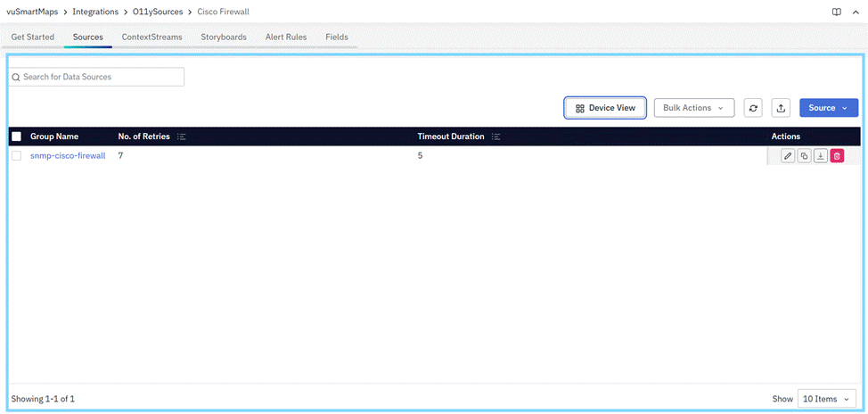The image size is (868, 414).
Task: Click the upload icon button
Action: [x=781, y=108]
